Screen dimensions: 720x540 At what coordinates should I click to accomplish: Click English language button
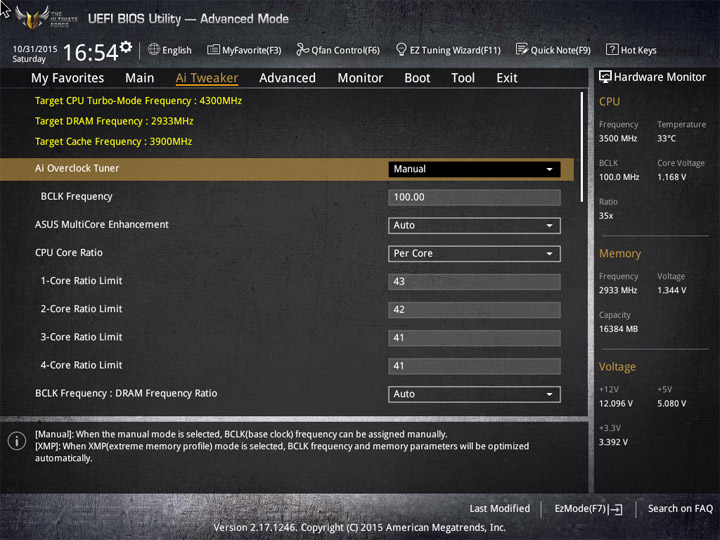tap(177, 50)
